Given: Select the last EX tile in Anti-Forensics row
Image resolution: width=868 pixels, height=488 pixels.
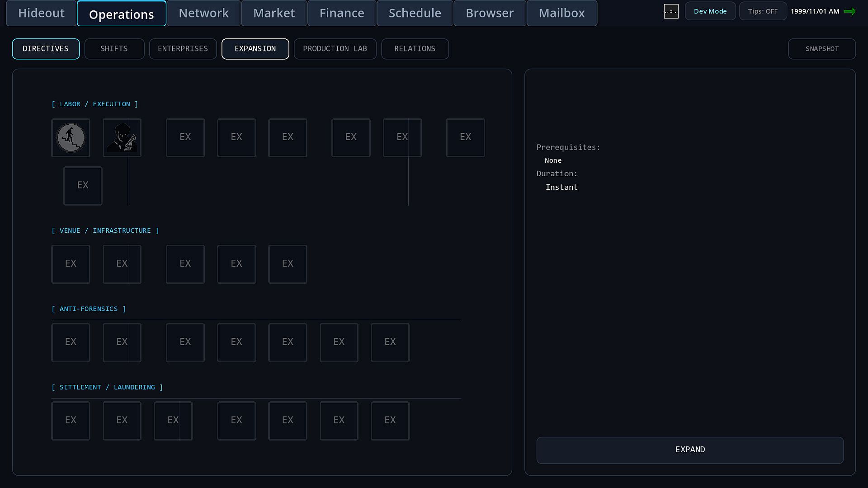Looking at the screenshot, I should click(390, 343).
